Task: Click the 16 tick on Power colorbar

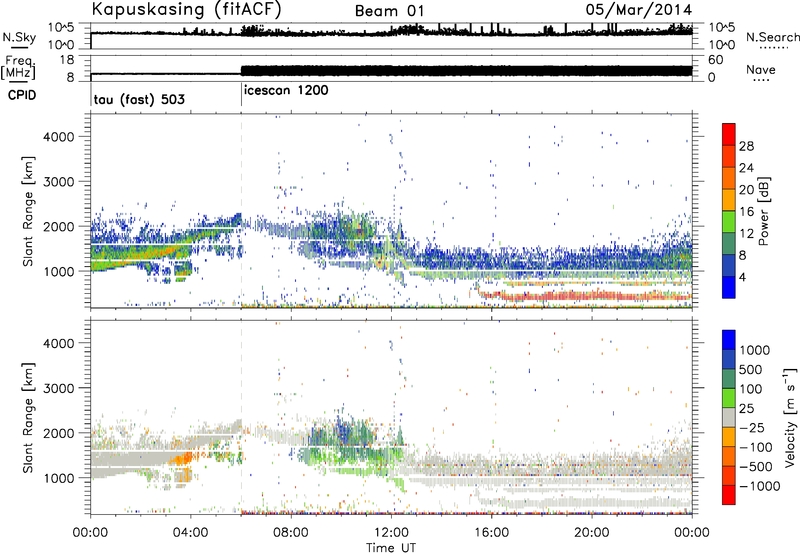Action: click(746, 212)
